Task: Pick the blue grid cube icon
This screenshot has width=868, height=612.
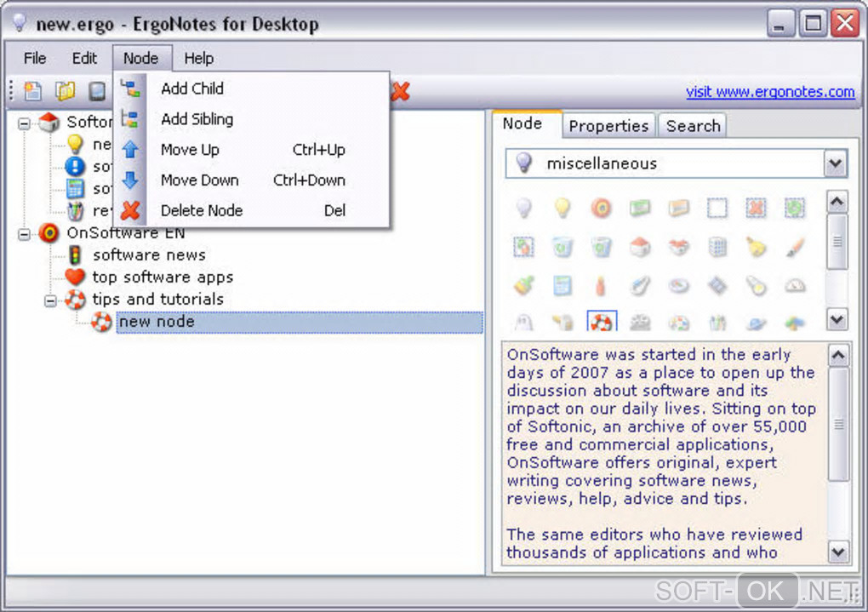Action: [x=717, y=247]
